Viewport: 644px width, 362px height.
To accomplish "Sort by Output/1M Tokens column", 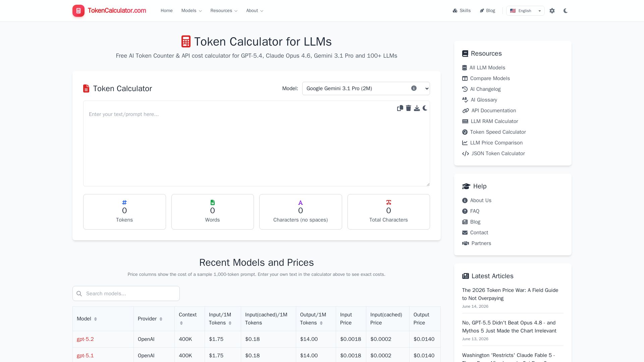I will coord(321,323).
